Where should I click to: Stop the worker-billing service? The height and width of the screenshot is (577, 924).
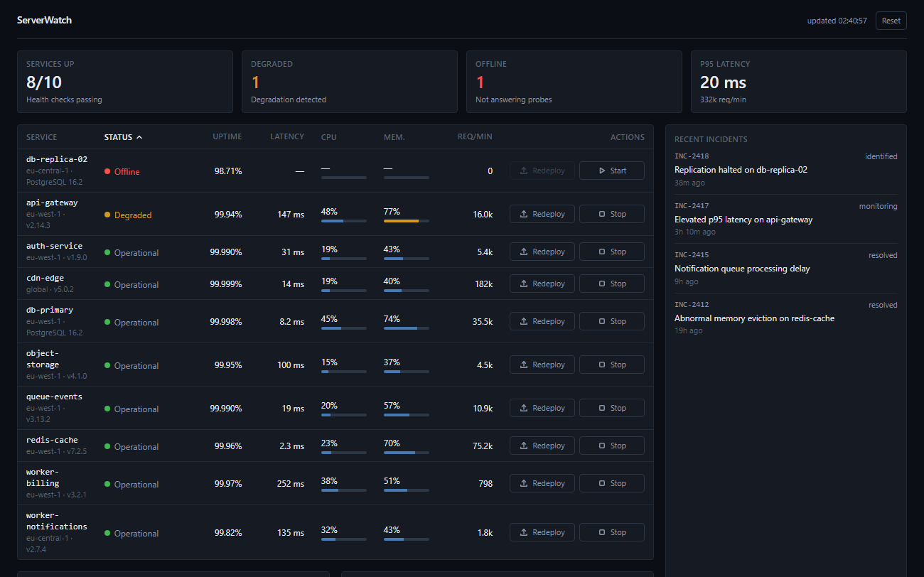tap(612, 483)
